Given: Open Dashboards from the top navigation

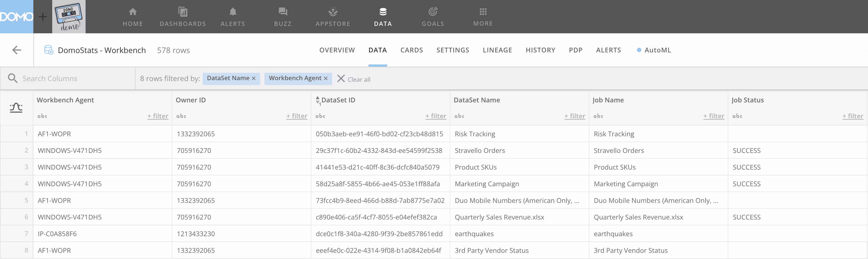Looking at the screenshot, I should [x=183, y=17].
